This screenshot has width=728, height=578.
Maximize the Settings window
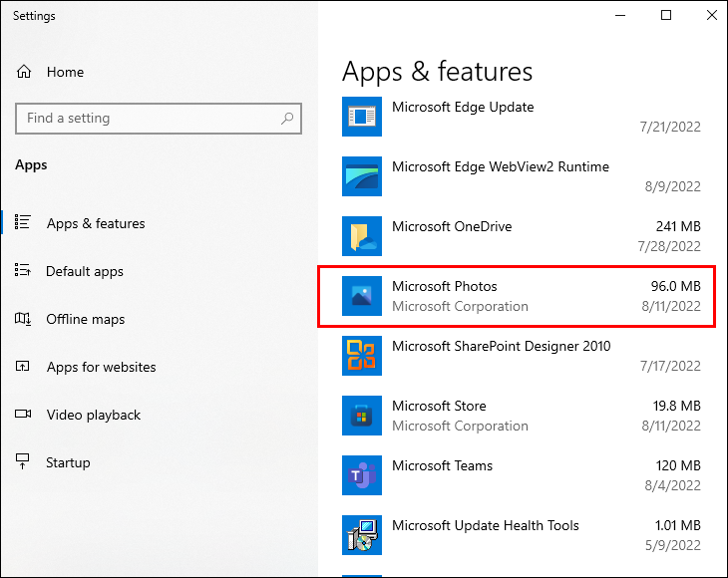(x=666, y=15)
